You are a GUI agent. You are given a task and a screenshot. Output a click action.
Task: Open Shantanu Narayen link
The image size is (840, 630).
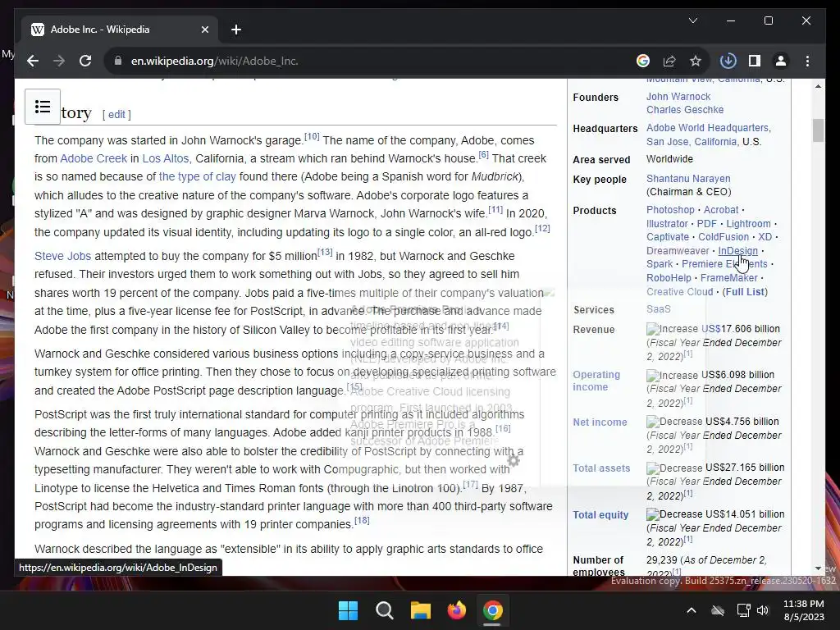(x=688, y=178)
